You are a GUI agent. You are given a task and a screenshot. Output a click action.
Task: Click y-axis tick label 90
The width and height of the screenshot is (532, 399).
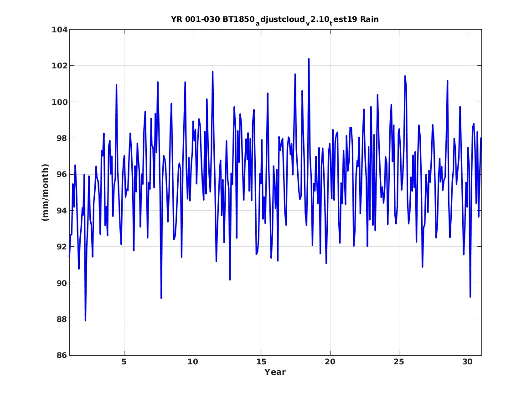coord(62,283)
